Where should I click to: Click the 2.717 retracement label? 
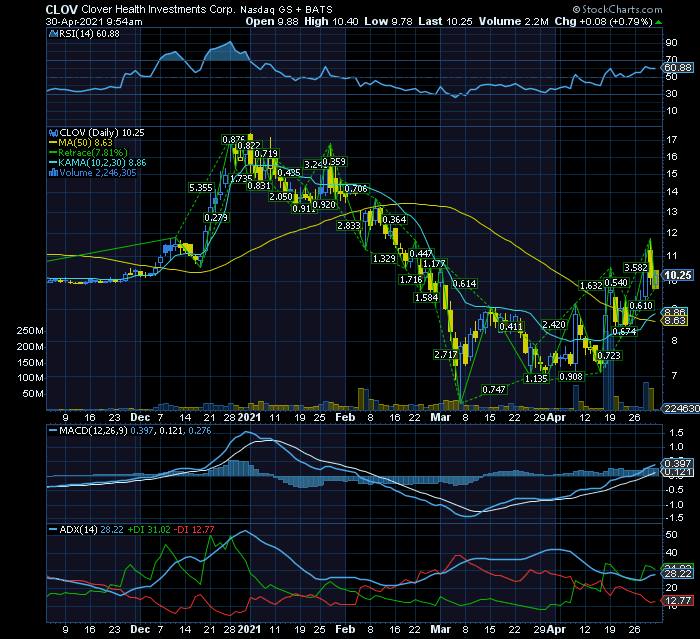coord(446,355)
